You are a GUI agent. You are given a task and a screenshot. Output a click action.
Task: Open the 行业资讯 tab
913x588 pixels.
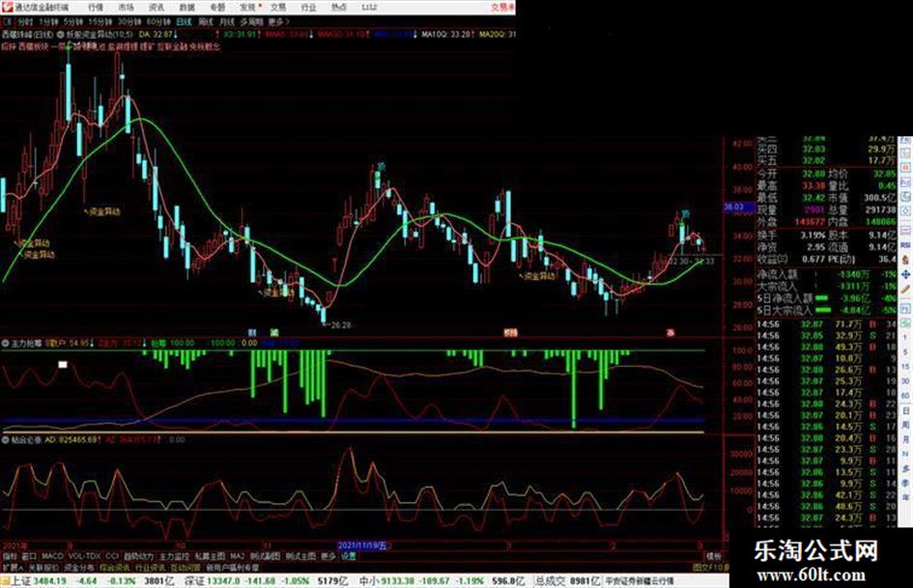click(150, 567)
